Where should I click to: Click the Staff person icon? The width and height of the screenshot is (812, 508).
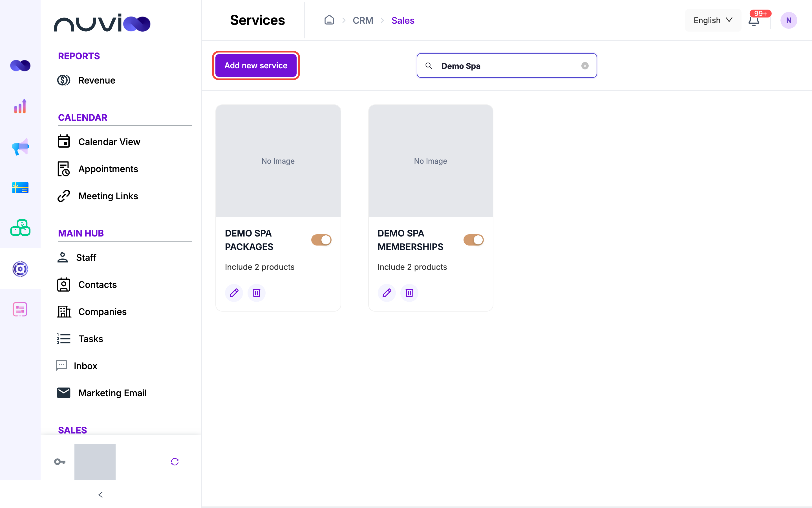click(x=62, y=257)
